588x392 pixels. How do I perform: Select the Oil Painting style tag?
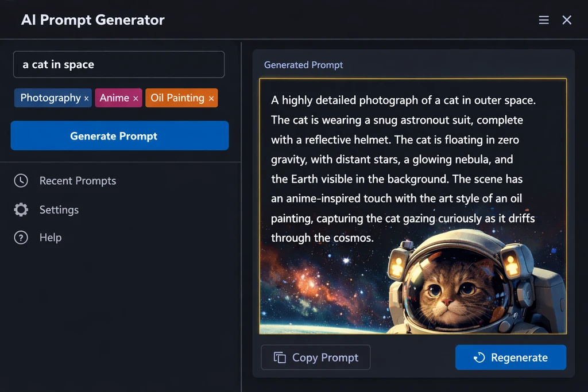click(177, 98)
